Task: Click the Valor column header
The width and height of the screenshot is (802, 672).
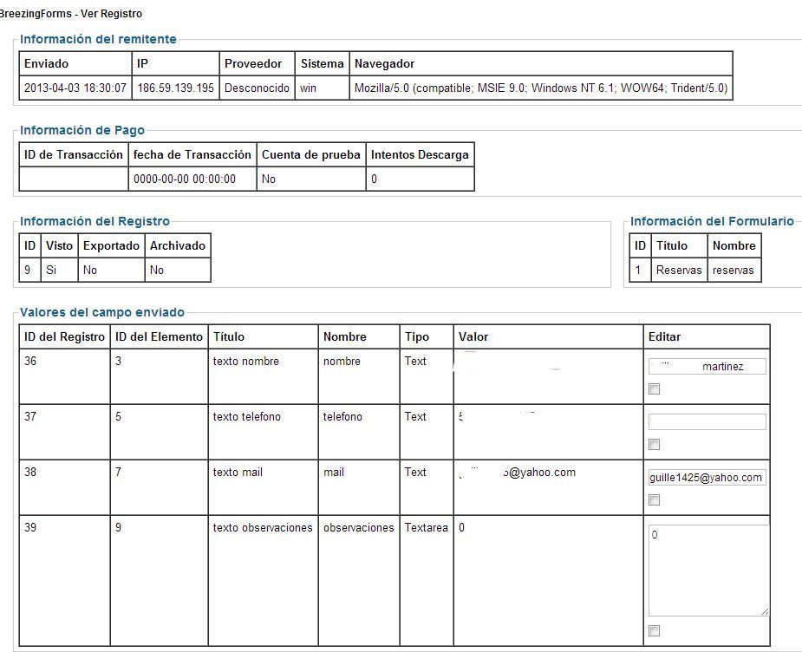Action: tap(473, 336)
